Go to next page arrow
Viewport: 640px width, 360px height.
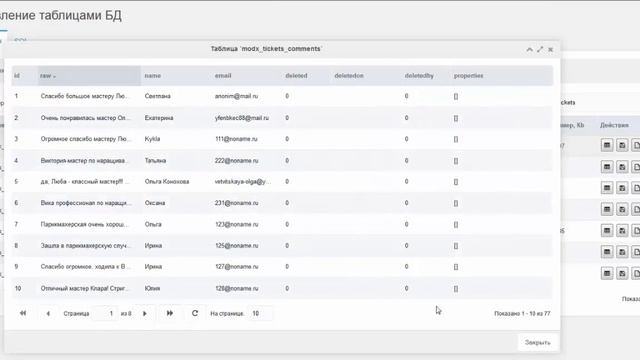pyautogui.click(x=144, y=313)
